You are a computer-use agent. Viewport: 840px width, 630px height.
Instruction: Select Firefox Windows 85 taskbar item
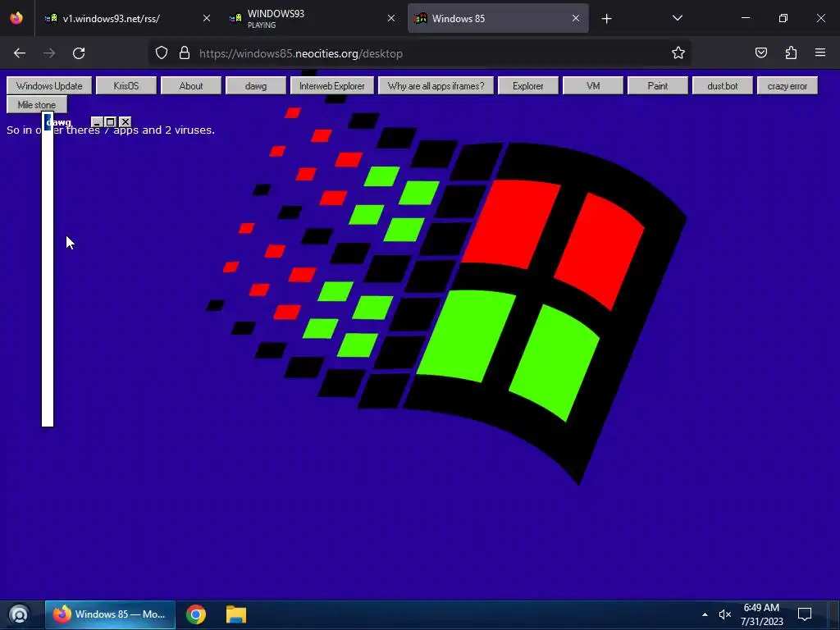coord(110,614)
